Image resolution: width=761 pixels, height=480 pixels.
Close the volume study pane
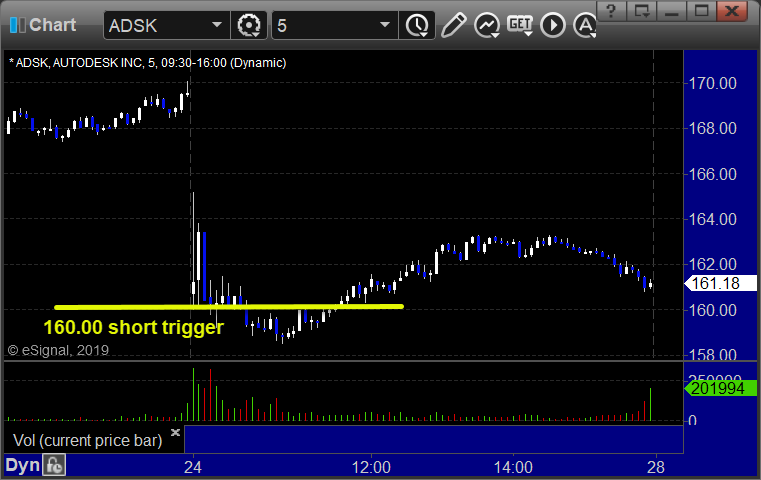click(x=175, y=432)
